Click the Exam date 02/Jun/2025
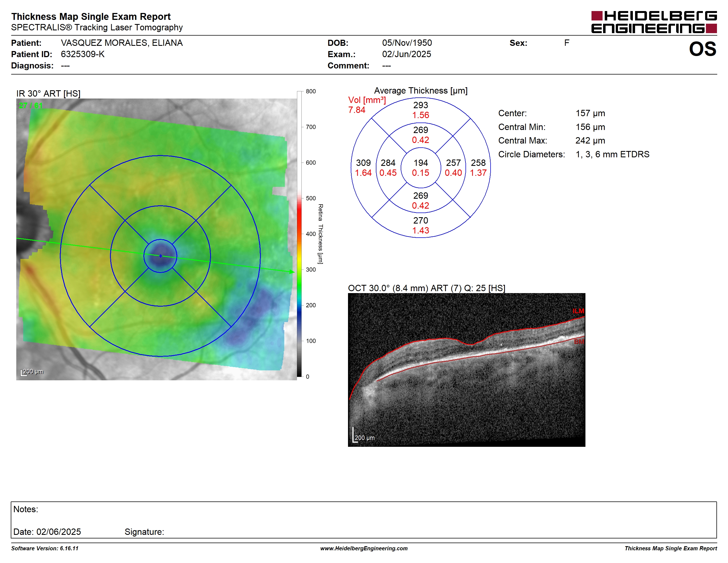This screenshot has width=728, height=563. tap(406, 54)
